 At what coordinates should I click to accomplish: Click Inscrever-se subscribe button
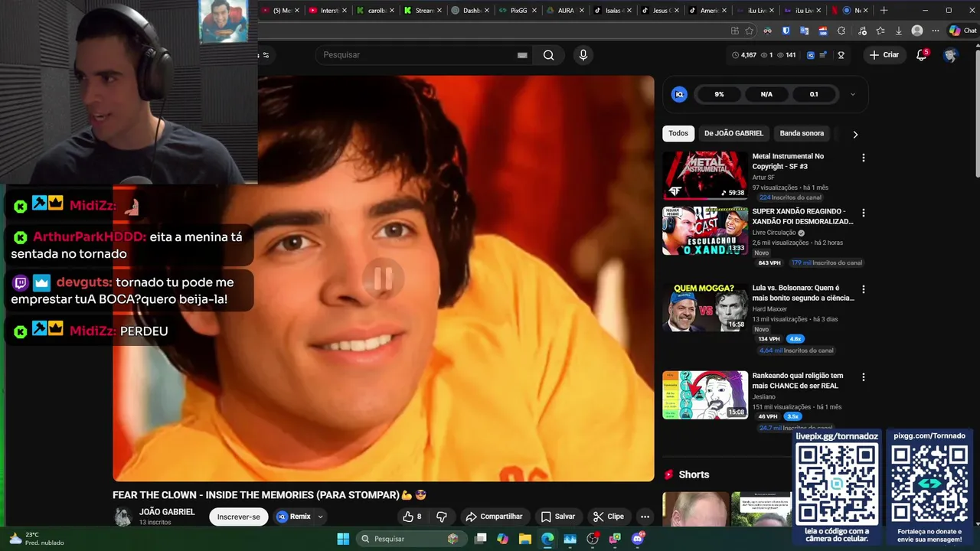pos(238,517)
